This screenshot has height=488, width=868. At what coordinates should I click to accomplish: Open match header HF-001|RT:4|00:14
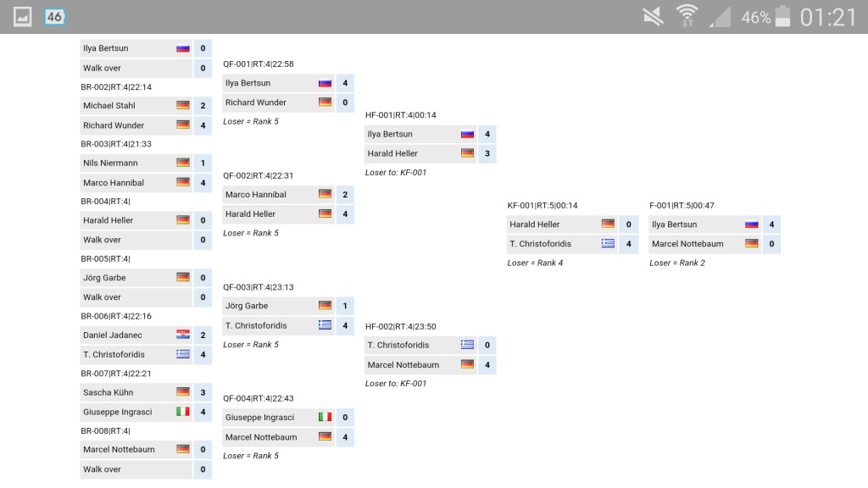[x=401, y=115]
